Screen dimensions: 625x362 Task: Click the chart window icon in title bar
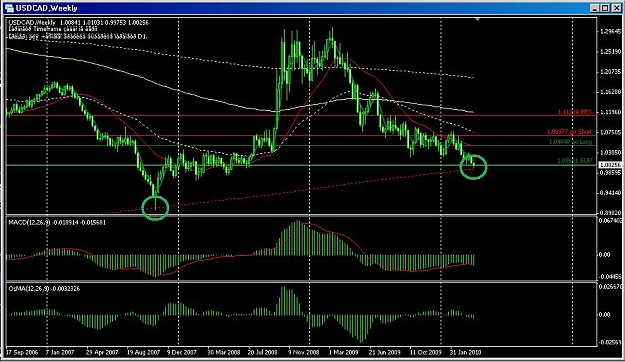[9, 8]
